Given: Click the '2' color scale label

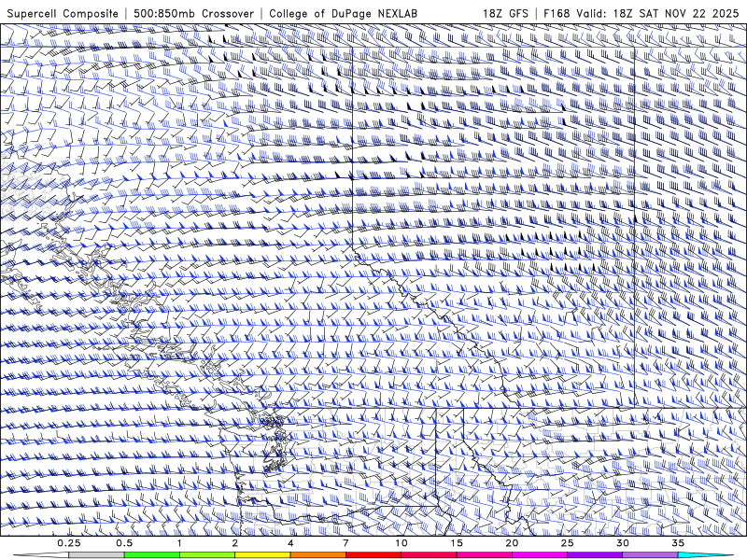Looking at the screenshot, I should 235,543.
